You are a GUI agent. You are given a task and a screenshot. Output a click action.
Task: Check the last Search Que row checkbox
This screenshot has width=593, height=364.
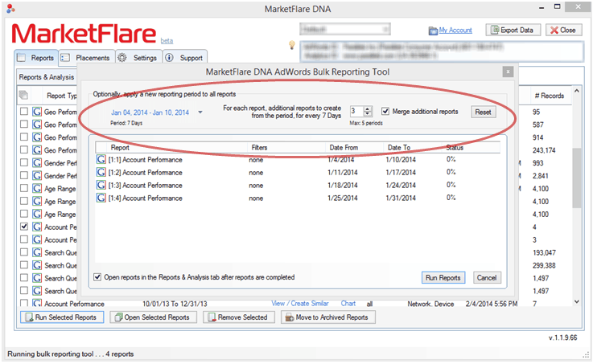(x=24, y=290)
